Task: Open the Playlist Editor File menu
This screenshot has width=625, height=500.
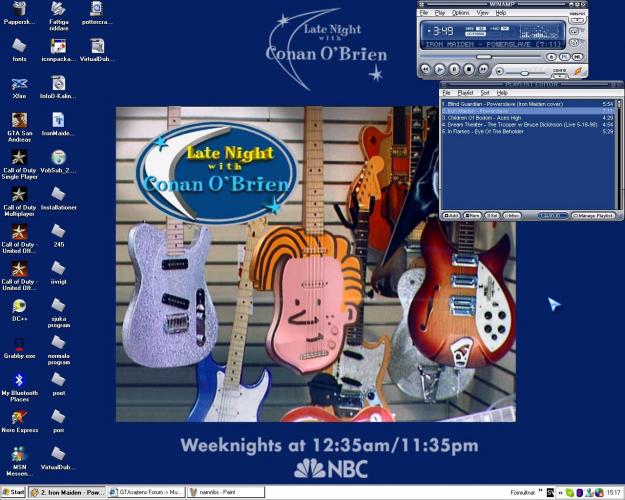Action: point(446,93)
